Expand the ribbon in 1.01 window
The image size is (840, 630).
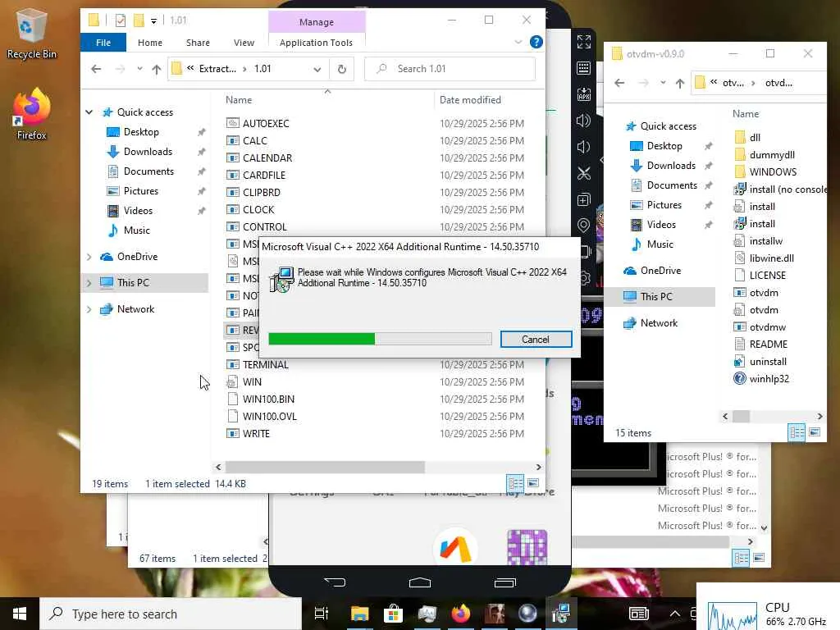[x=518, y=42]
